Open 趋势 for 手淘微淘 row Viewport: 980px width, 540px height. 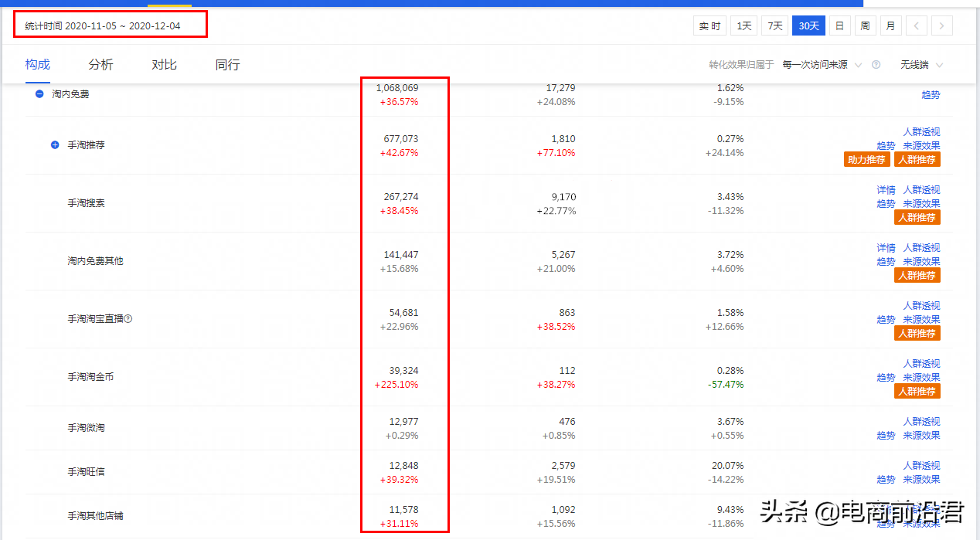[886, 436]
